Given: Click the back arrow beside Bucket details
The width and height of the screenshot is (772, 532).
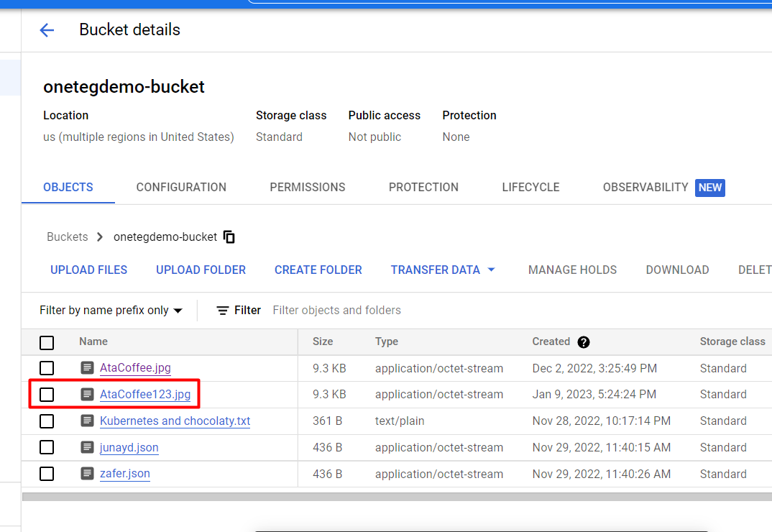Looking at the screenshot, I should coord(47,30).
